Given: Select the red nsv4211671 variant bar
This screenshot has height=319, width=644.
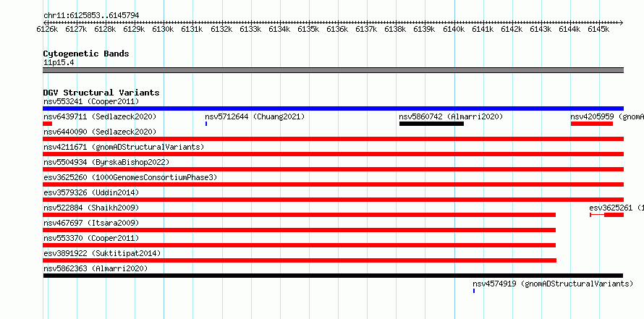Looking at the screenshot, I should [x=333, y=154].
